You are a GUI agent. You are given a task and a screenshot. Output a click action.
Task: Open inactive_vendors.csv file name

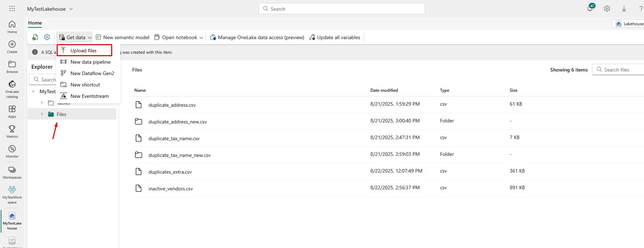click(171, 189)
